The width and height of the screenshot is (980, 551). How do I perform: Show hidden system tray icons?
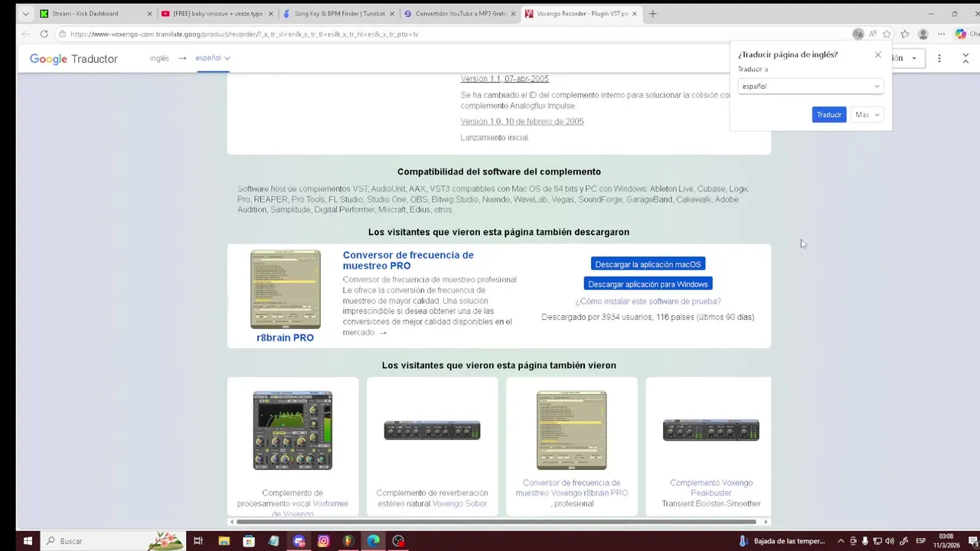(841, 541)
